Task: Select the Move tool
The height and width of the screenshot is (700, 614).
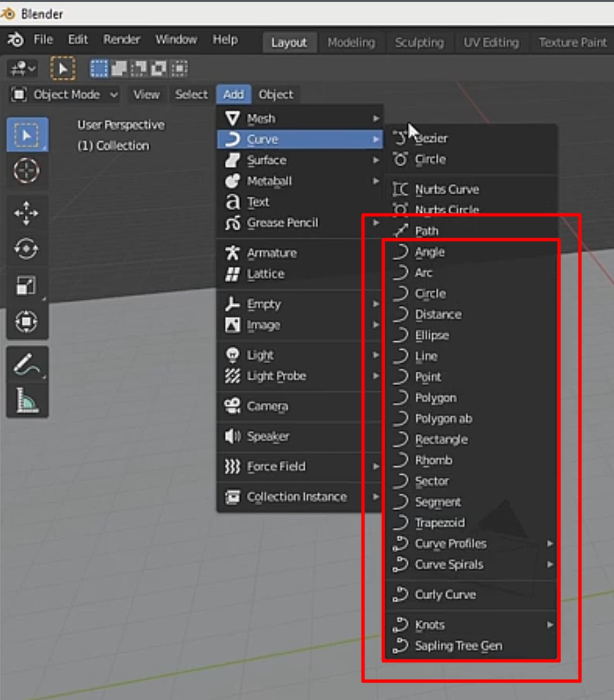Action: (26, 213)
